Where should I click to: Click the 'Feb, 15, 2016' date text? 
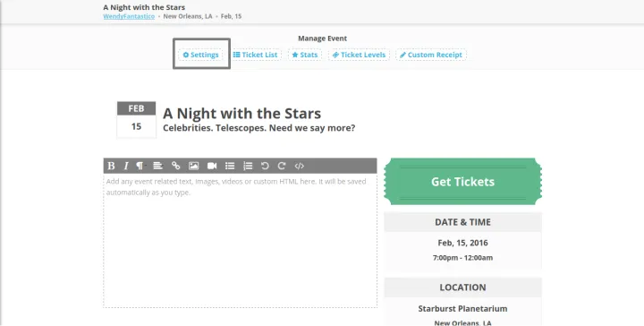click(x=463, y=243)
